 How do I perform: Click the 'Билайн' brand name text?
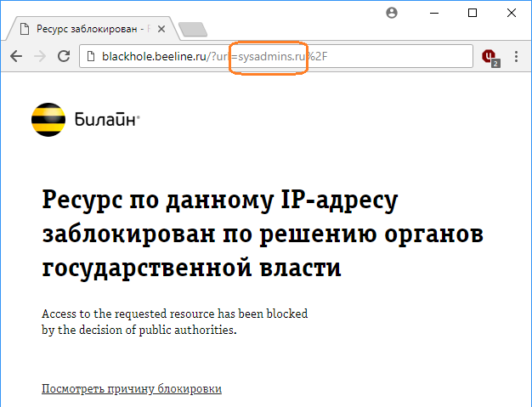pyautogui.click(x=107, y=120)
